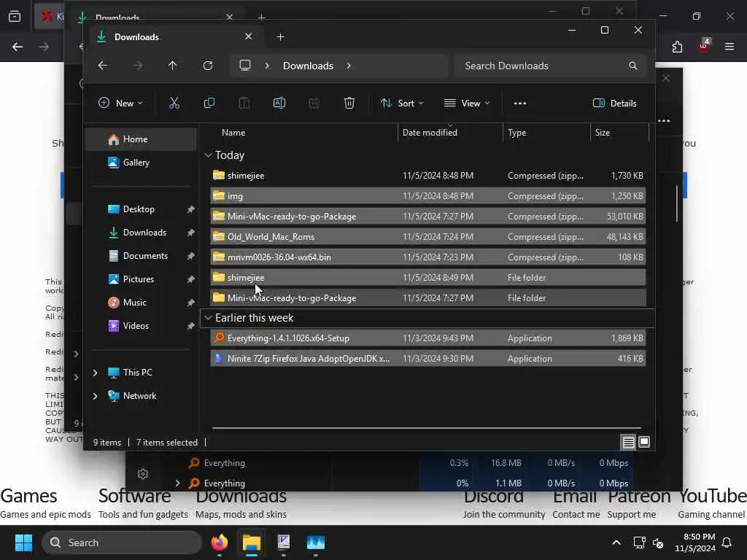Image resolution: width=747 pixels, height=560 pixels.
Task: Go up one folder level
Action: 172,66
